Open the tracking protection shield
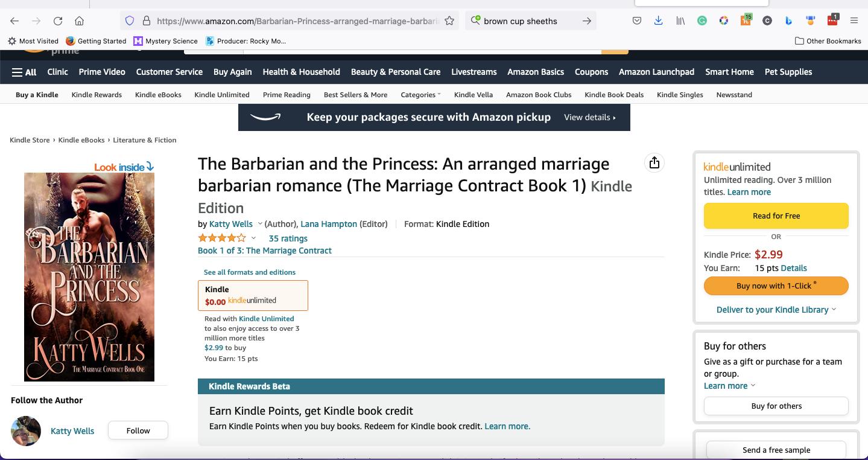This screenshot has height=460, width=868. tap(129, 21)
